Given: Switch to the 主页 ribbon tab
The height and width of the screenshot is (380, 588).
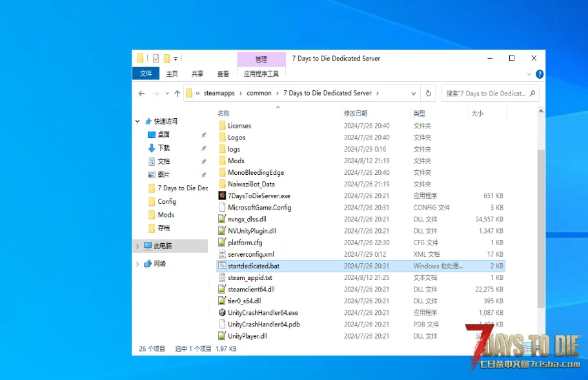Looking at the screenshot, I should click(x=172, y=74).
